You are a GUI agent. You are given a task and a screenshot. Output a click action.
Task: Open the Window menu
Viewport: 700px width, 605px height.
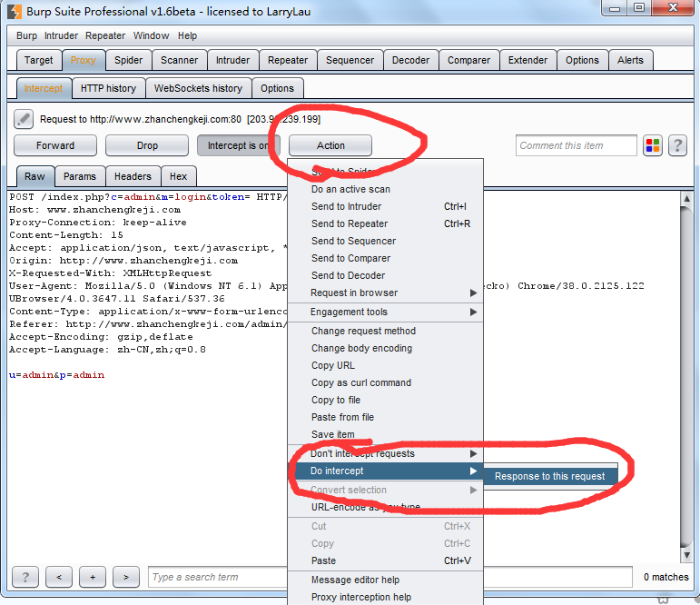151,35
